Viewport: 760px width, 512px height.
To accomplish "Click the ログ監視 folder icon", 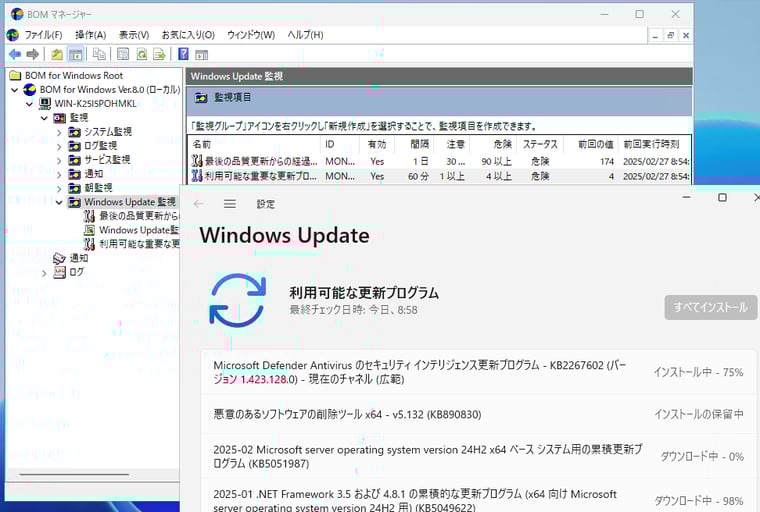I will [74, 146].
